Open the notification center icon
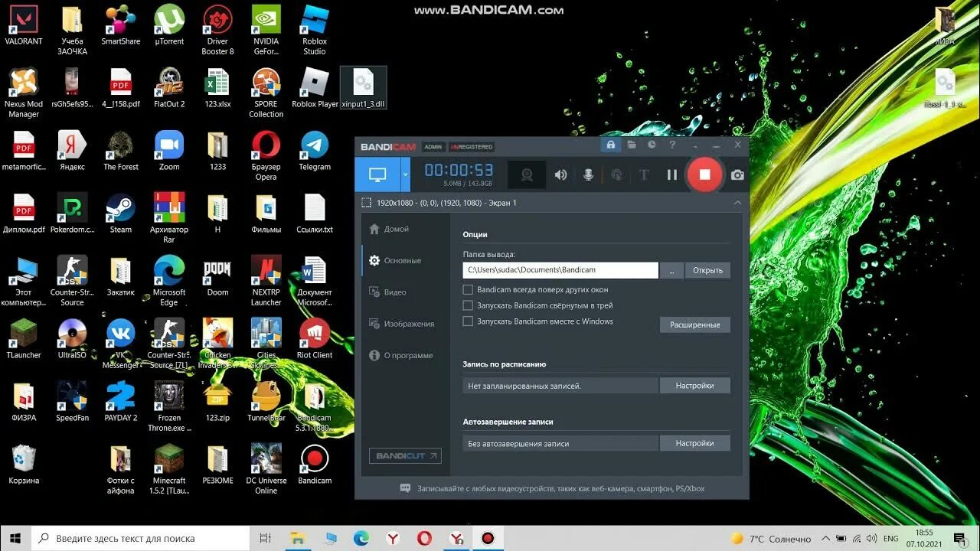Viewport: 980px width, 551px height. [959, 539]
